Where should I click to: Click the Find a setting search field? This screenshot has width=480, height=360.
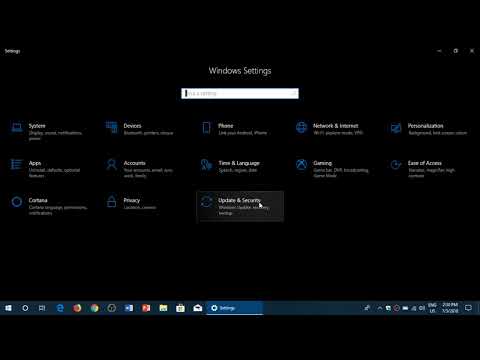(x=240, y=93)
